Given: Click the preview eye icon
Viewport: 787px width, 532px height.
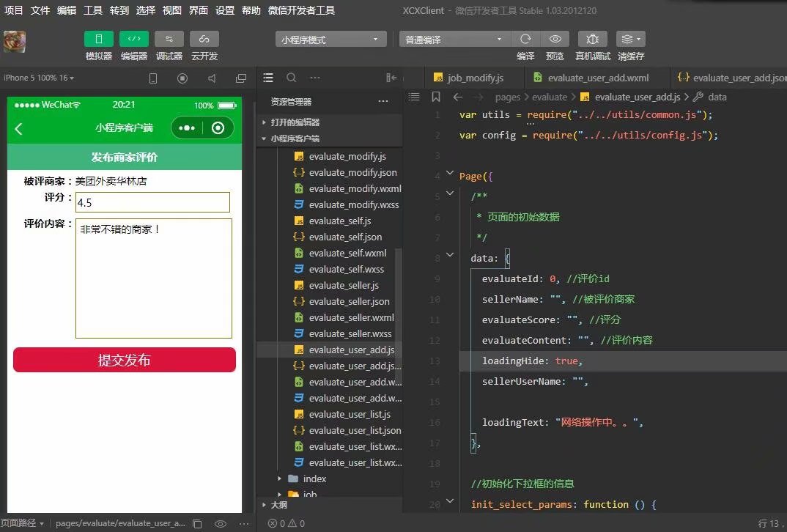Looking at the screenshot, I should pos(555,39).
